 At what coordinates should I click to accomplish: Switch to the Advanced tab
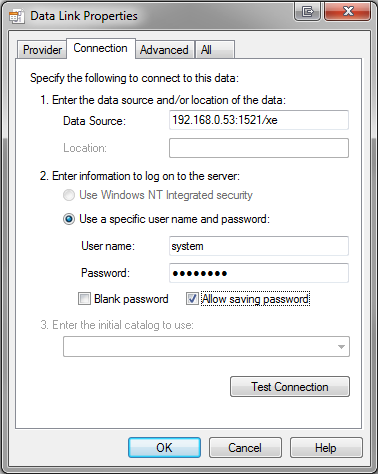click(164, 50)
